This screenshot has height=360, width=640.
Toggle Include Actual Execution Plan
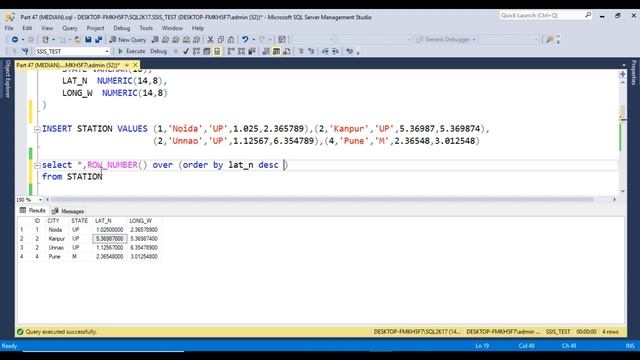click(231, 51)
